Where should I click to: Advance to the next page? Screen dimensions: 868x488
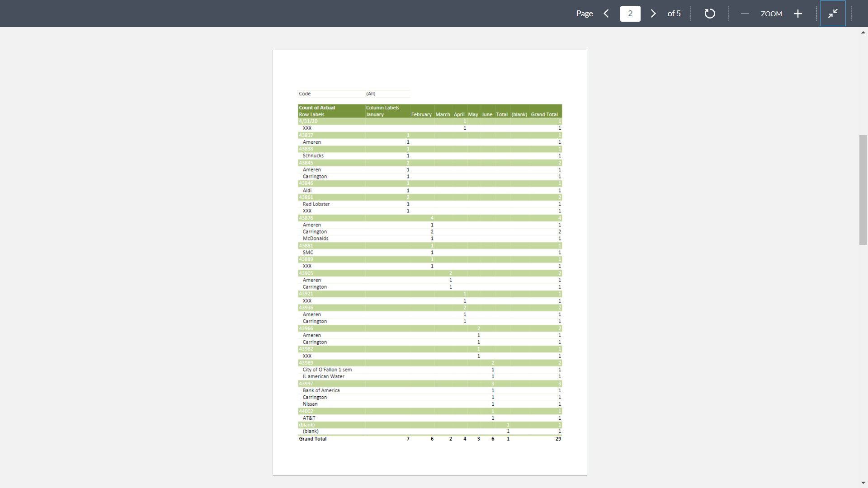(653, 14)
